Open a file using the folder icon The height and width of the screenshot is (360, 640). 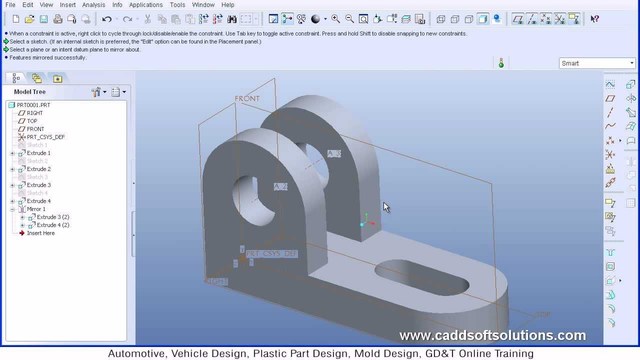pyautogui.click(x=29, y=19)
